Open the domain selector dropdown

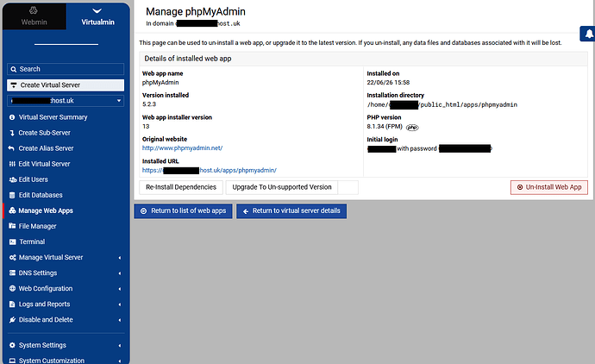66,101
